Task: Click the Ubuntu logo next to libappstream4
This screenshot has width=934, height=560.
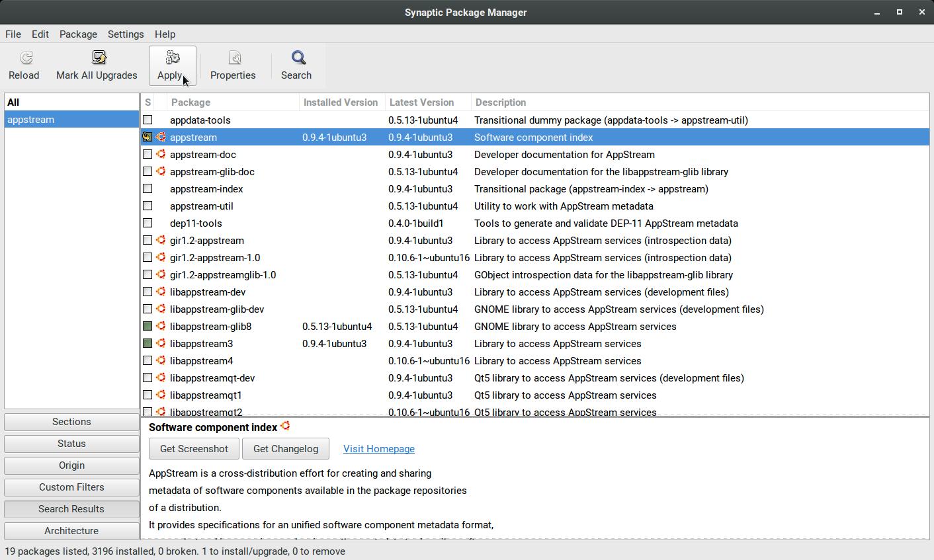Action: [161, 361]
